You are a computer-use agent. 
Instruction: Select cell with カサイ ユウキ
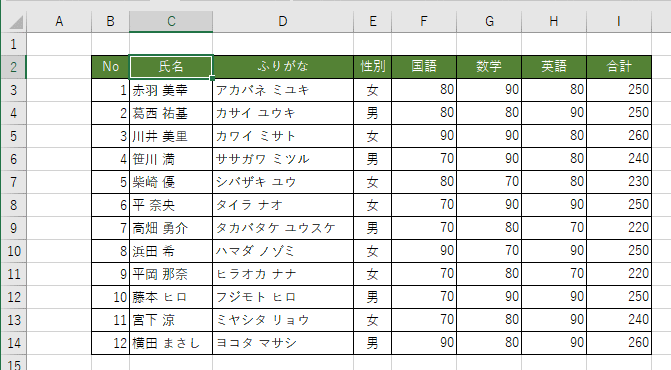coord(283,113)
